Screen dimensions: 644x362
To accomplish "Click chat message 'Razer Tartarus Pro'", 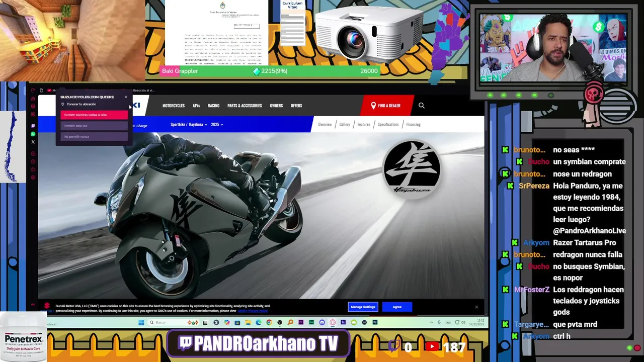I will (x=584, y=242).
